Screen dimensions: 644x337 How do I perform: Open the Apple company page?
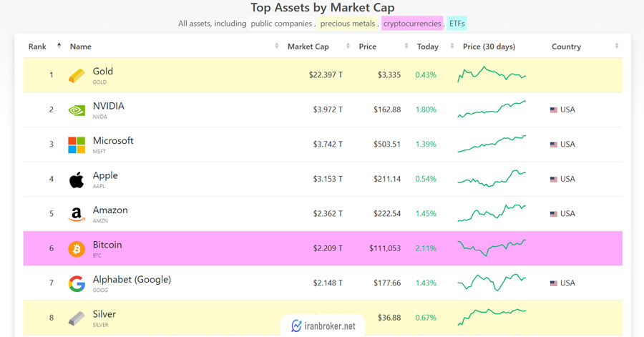105,175
